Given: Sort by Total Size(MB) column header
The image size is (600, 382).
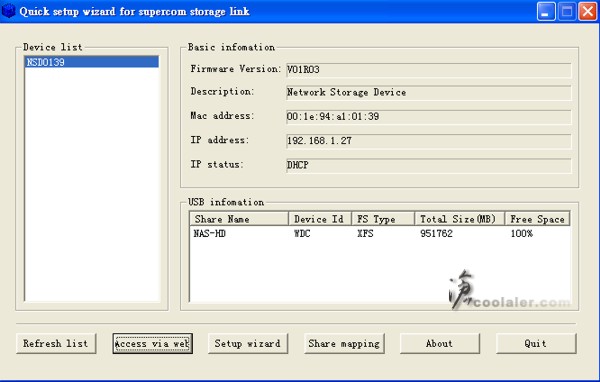Looking at the screenshot, I should pyautogui.click(x=460, y=219).
